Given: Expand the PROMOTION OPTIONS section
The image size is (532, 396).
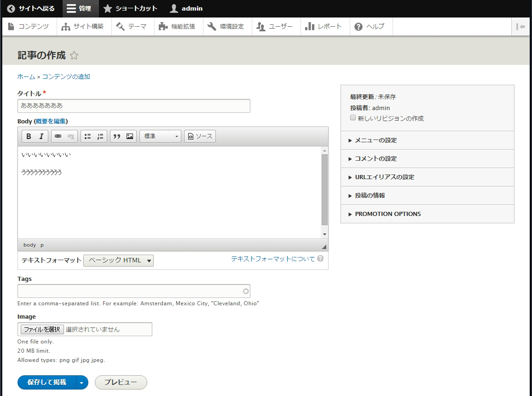Looking at the screenshot, I should (x=387, y=214).
